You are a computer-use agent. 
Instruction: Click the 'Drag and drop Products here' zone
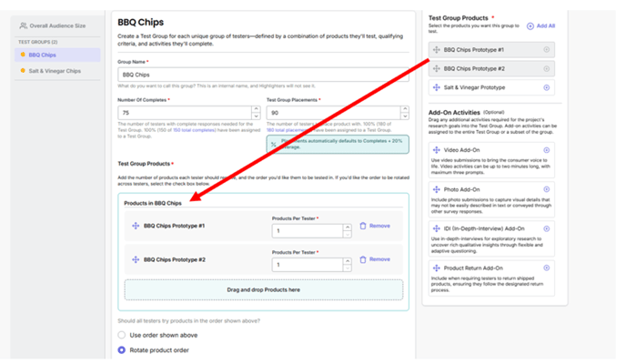click(x=263, y=290)
